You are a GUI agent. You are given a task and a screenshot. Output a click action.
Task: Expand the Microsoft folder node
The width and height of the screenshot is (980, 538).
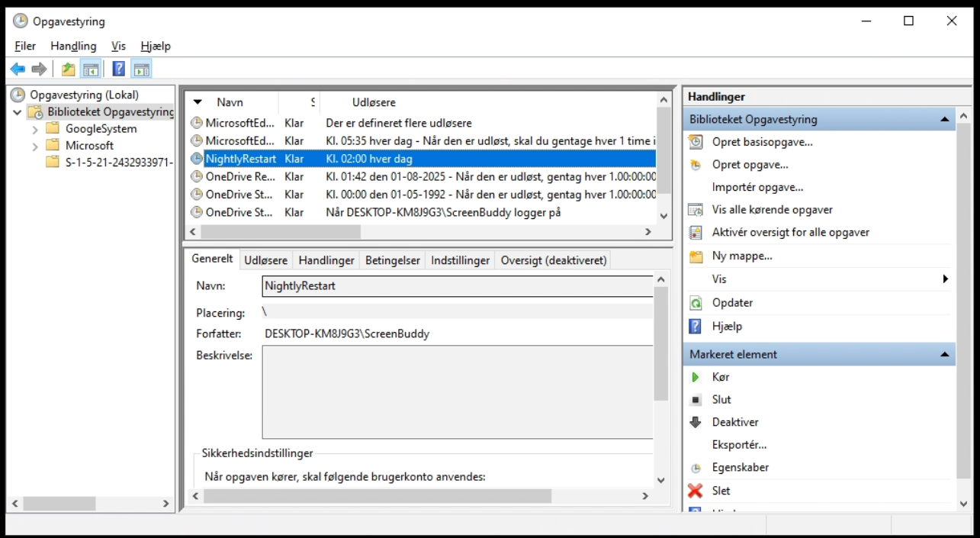(x=35, y=146)
